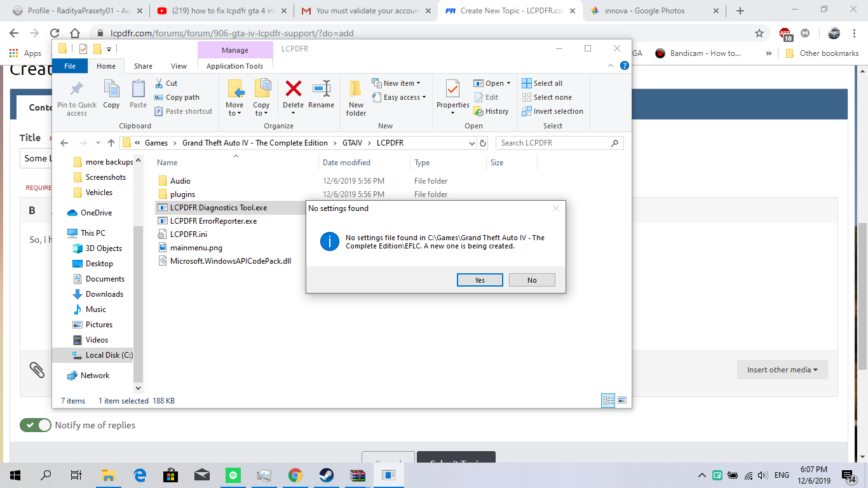Open the recent locations dropdown in Explorer
Screen dimensions: 868x488
tap(97, 143)
